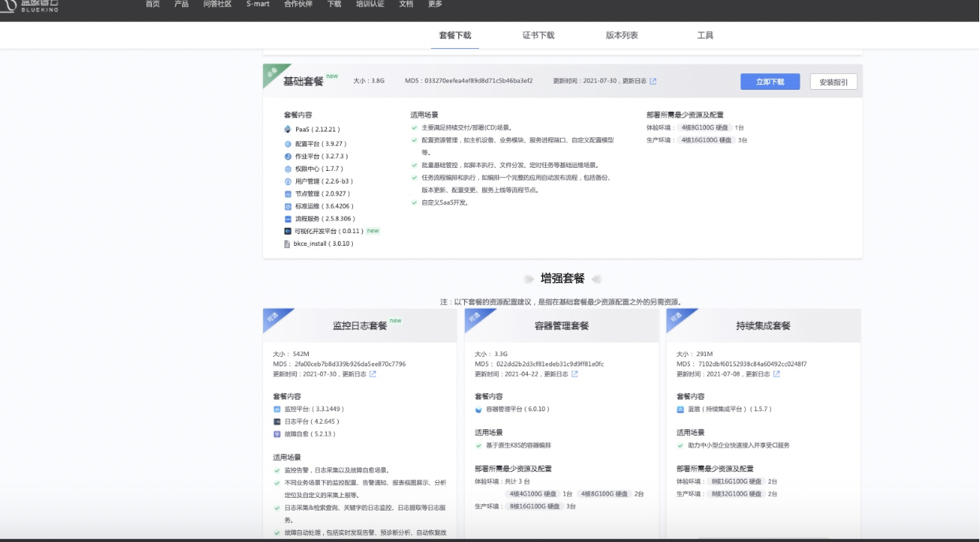Click the 监控日志套餐 MD5 hash value
The height and width of the screenshot is (542, 980).
350,364
